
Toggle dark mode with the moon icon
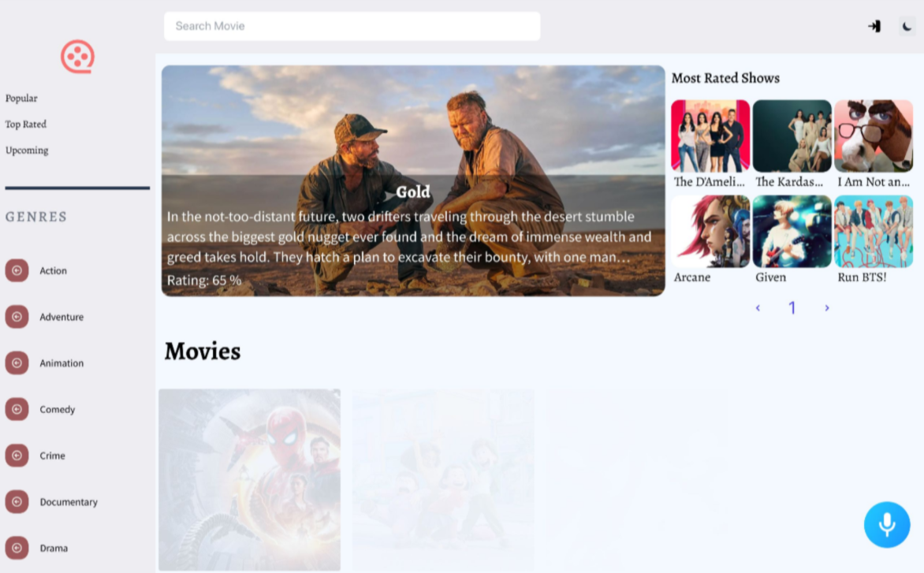[x=907, y=26]
